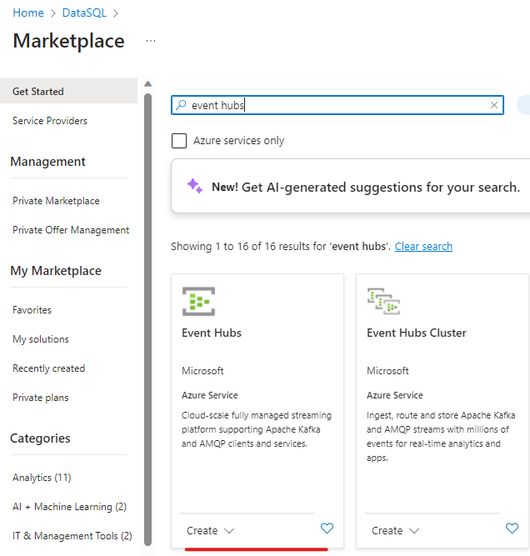The width and height of the screenshot is (530, 556).
Task: Click the magnifier icon in the search box
Action: (x=181, y=105)
